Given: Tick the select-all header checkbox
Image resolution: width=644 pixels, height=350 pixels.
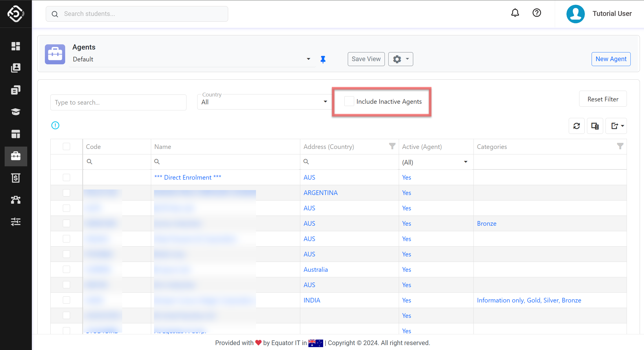Looking at the screenshot, I should coord(67,147).
